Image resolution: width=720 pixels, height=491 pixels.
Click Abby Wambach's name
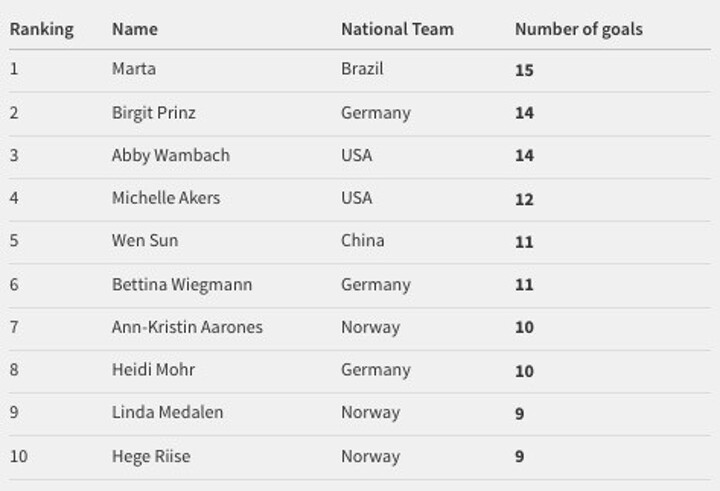(x=171, y=155)
